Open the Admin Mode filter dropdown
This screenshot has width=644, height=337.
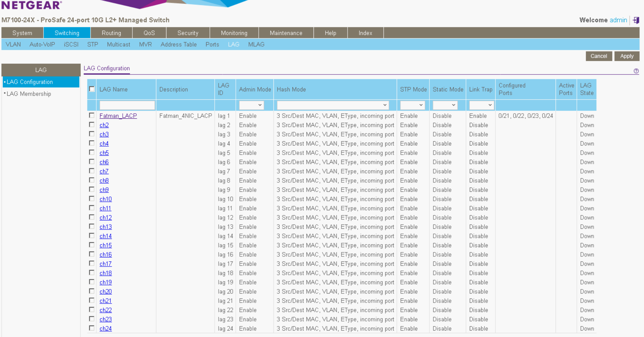[251, 105]
